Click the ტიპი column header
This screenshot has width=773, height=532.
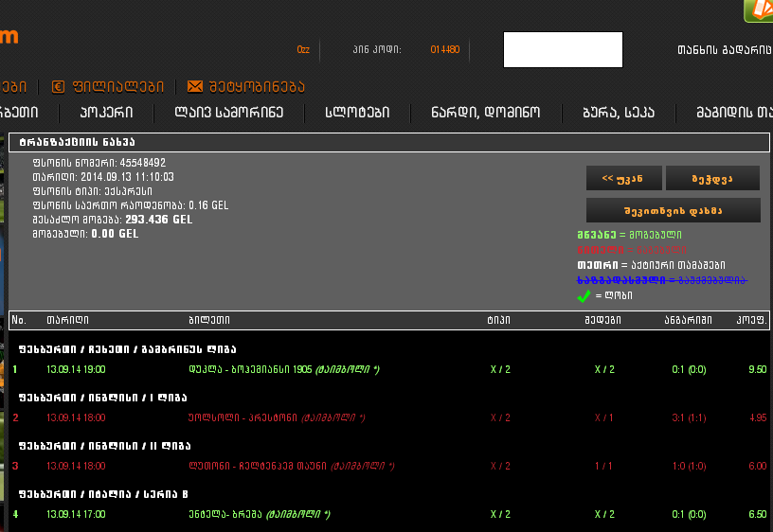(499, 320)
